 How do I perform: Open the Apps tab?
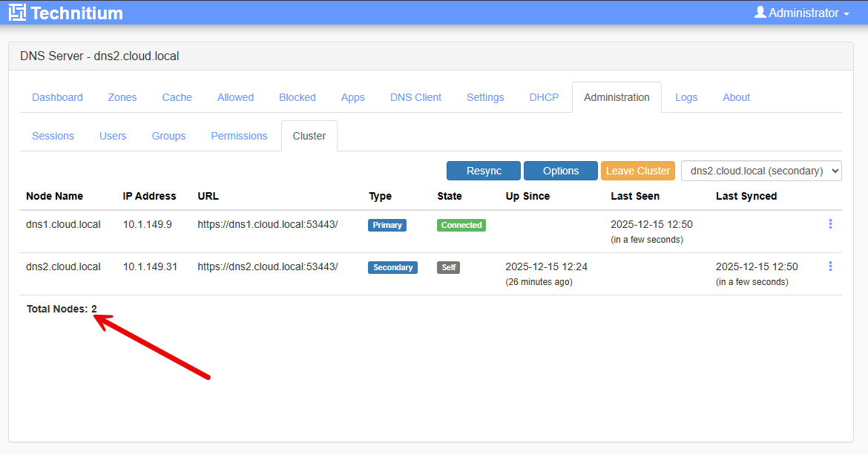tap(352, 97)
